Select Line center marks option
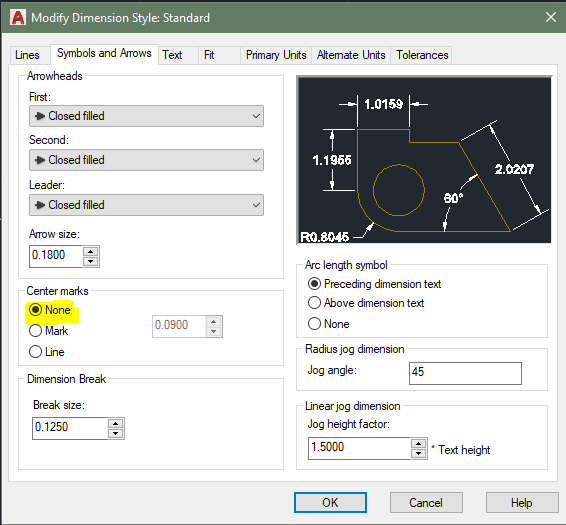 tap(47, 352)
